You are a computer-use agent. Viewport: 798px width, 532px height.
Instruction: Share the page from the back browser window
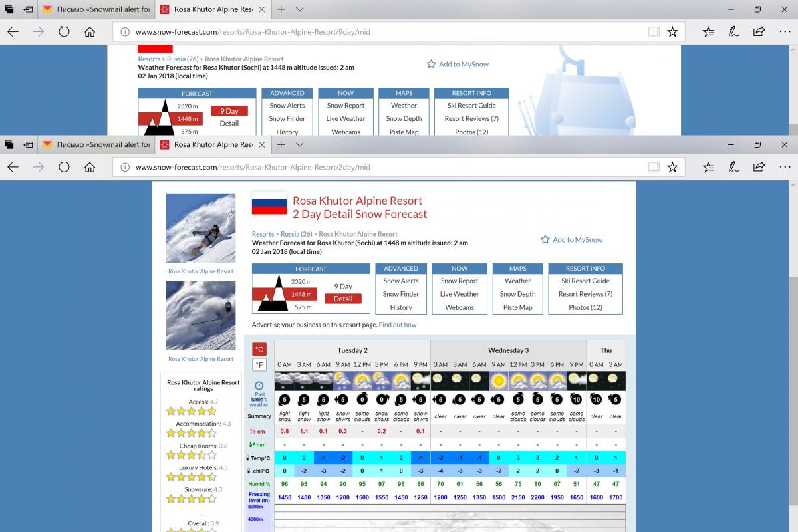click(759, 31)
